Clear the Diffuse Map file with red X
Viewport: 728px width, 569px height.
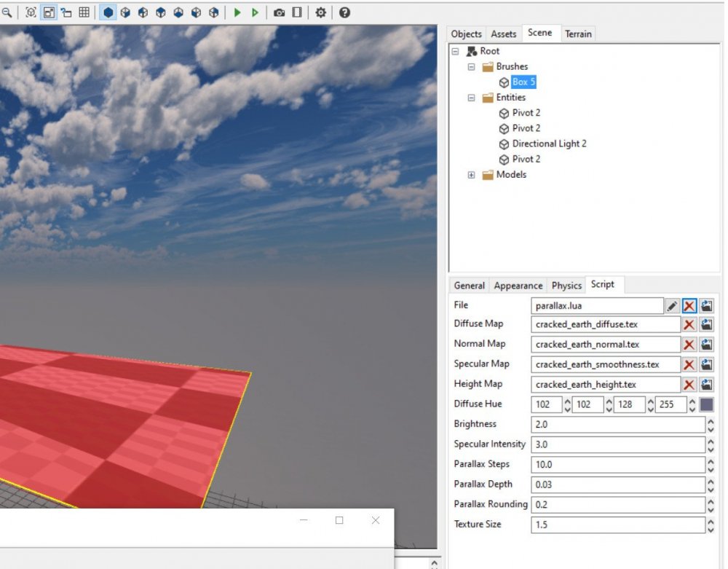pos(689,325)
